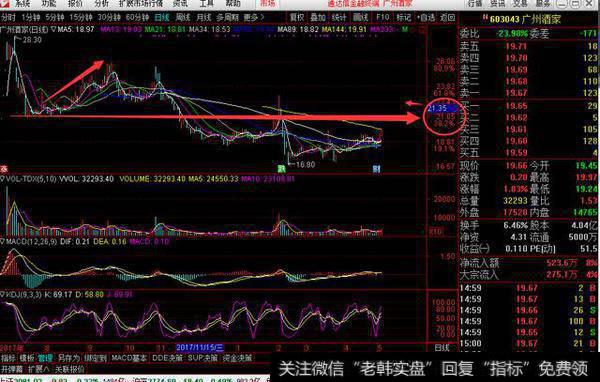Open the 指标 bottom tab
Image resolution: width=600 pixels, height=382 pixels.
point(8,358)
